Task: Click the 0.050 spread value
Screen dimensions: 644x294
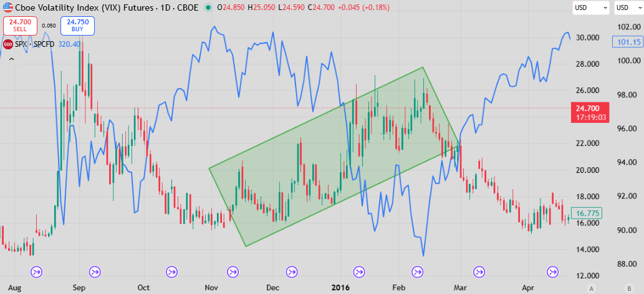Action: click(x=49, y=26)
